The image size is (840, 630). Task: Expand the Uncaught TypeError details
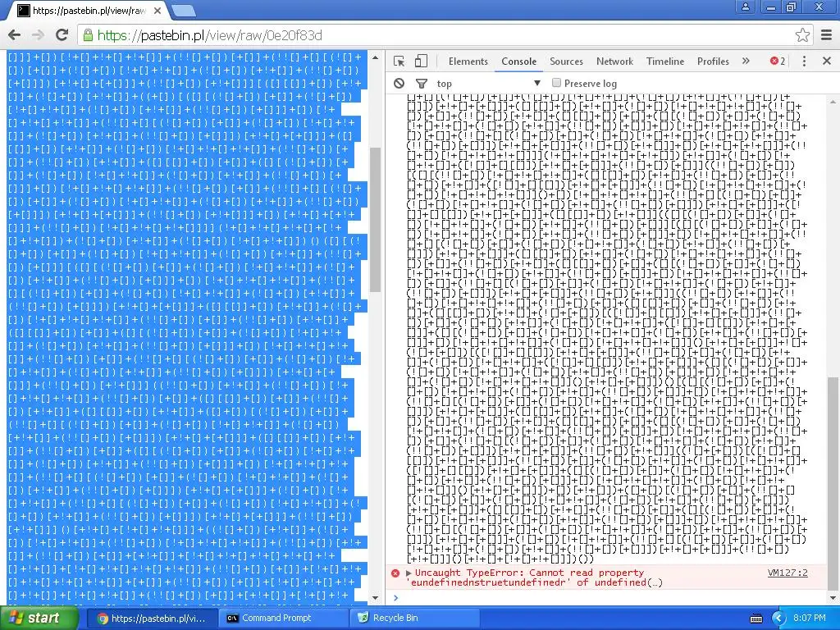pyautogui.click(x=409, y=573)
